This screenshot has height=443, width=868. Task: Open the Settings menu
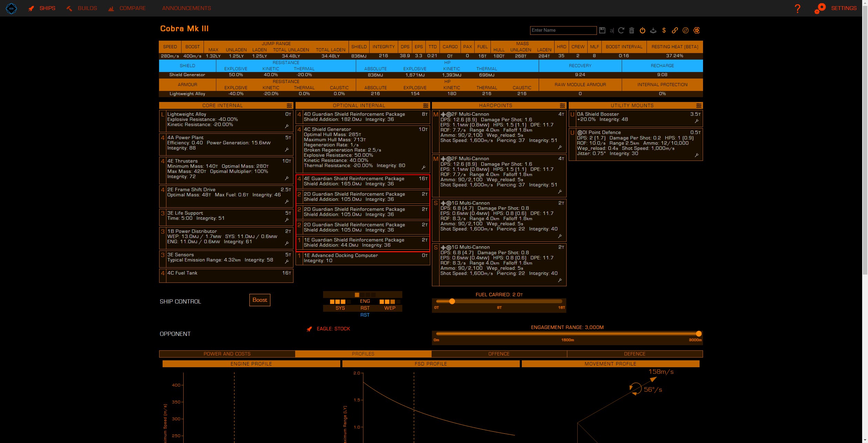(835, 8)
